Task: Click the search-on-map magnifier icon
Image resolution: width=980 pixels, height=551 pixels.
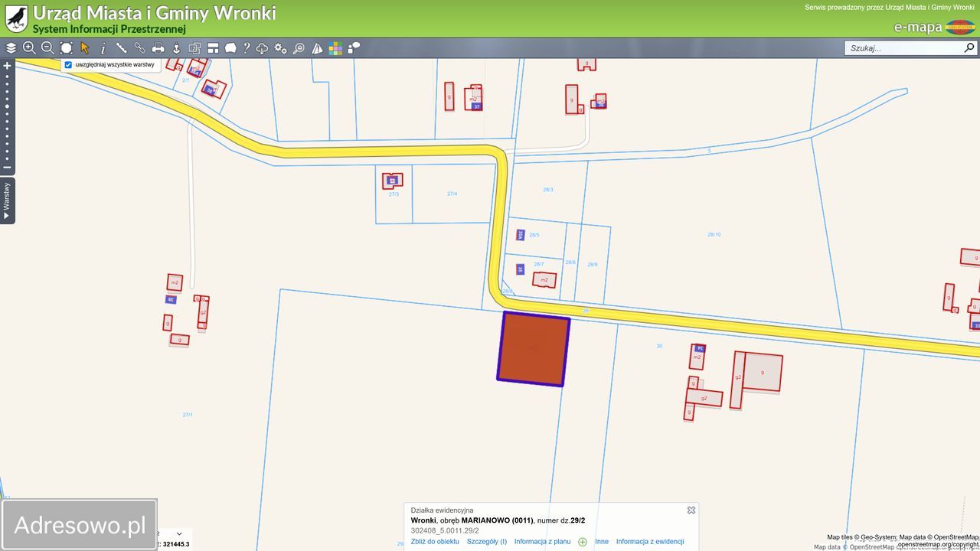Action: click(x=299, y=48)
